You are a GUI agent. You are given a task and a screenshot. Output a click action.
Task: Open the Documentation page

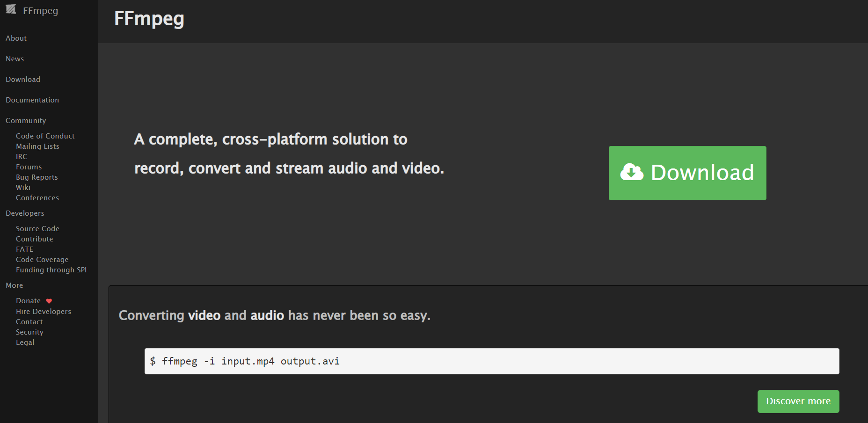(32, 100)
